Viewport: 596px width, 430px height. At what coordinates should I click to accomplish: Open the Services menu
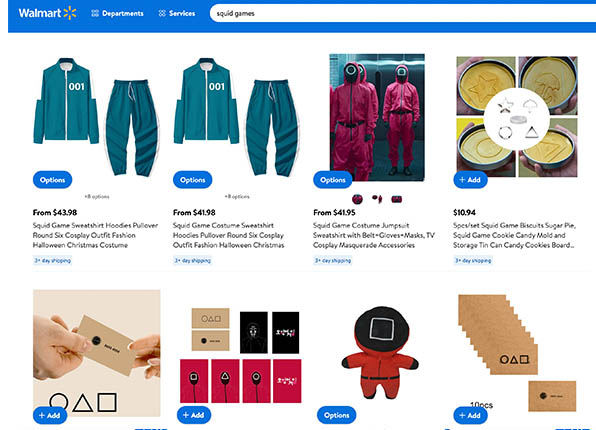tap(177, 13)
